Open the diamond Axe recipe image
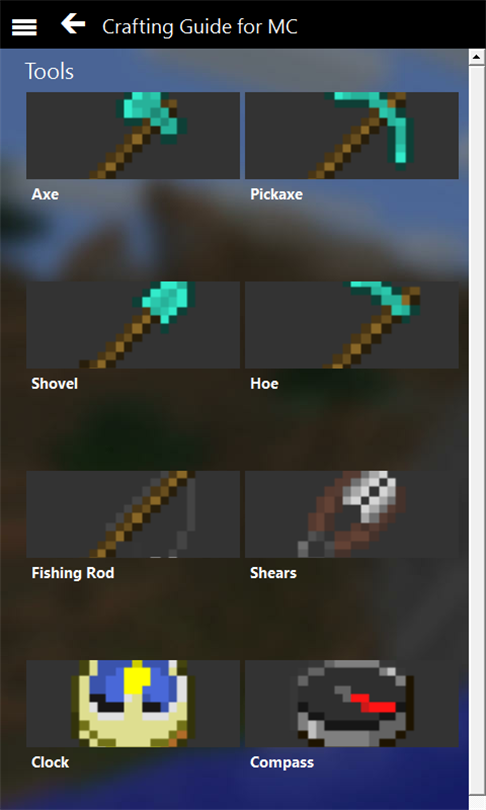The width and height of the screenshot is (486, 810). (x=133, y=136)
